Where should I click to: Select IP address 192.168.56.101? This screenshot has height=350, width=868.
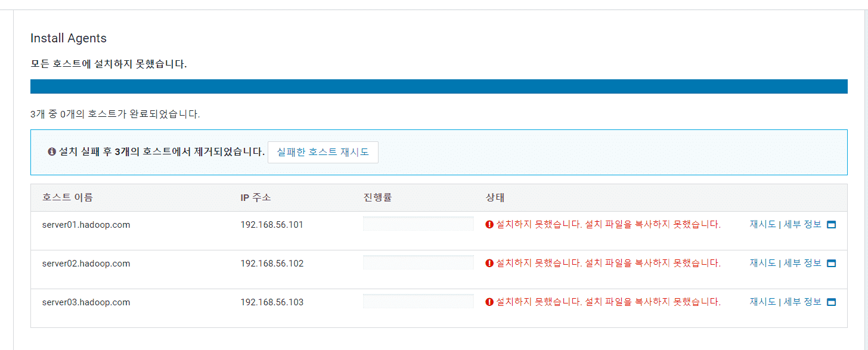click(x=272, y=225)
